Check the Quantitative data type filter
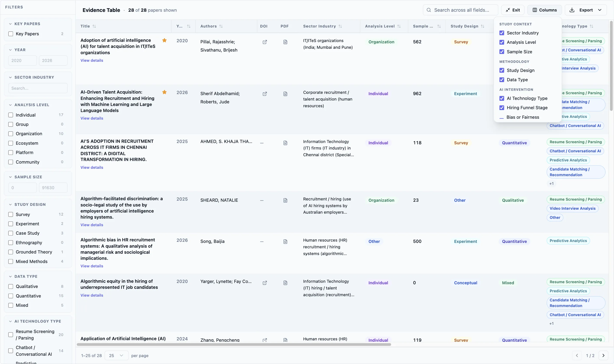 11,296
